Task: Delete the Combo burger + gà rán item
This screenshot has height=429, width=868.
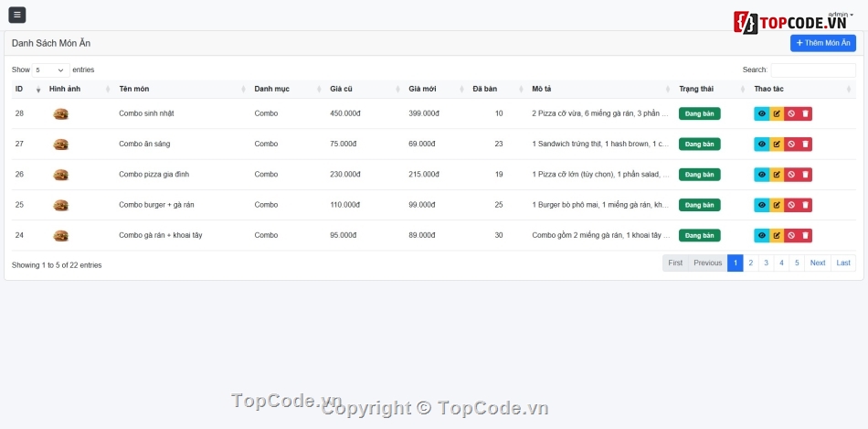Action: (806, 205)
